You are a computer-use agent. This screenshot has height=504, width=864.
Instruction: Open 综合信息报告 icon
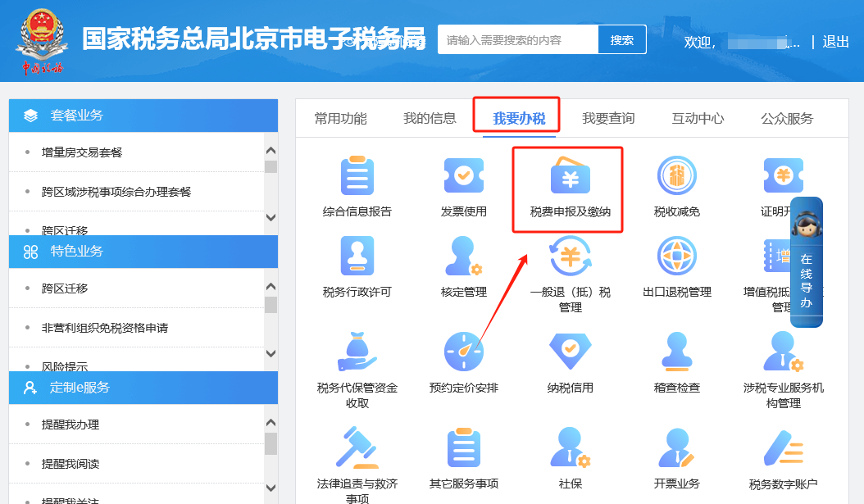pyautogui.click(x=357, y=176)
